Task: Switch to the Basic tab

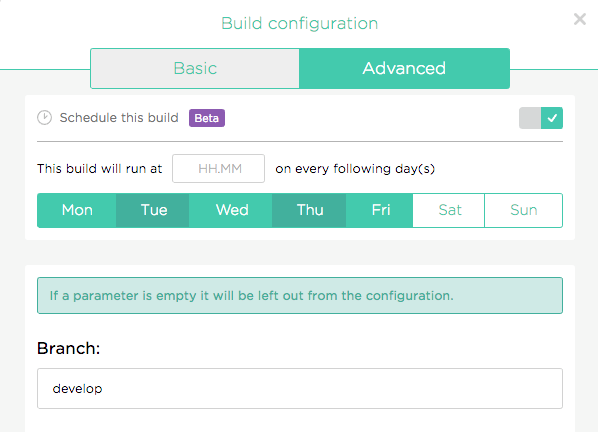Action: pyautogui.click(x=195, y=69)
